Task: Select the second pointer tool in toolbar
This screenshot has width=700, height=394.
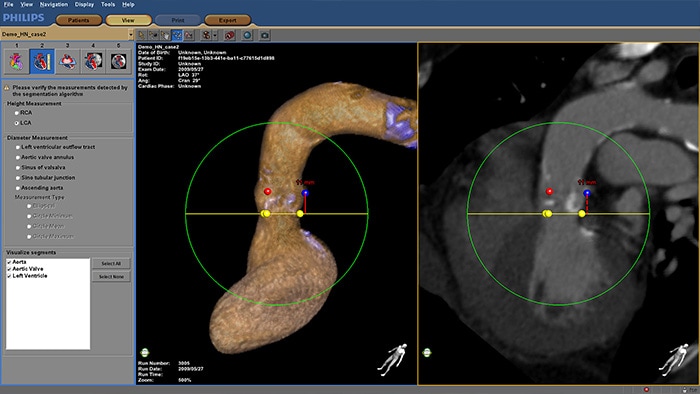Action: [153, 35]
